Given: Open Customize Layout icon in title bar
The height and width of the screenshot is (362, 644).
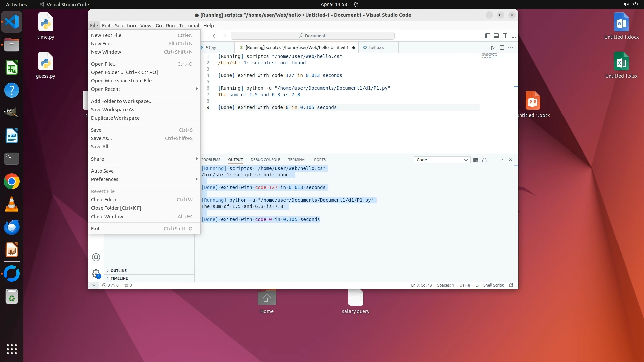Looking at the screenshot, I should click(514, 36).
